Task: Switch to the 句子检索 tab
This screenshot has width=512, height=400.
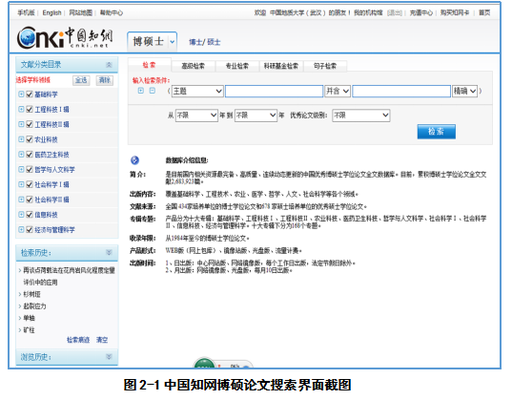Action: pos(325,66)
